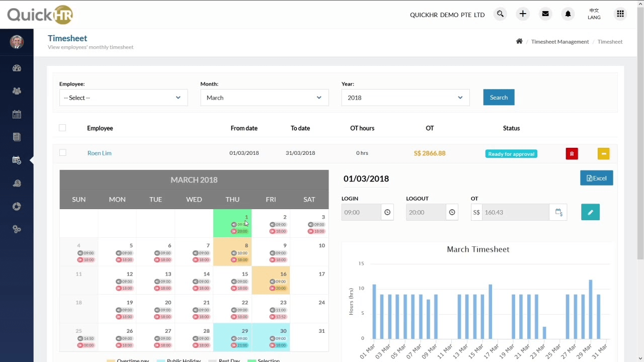This screenshot has width=644, height=362.
Task: Click Timesheet Management breadcrumb
Action: tap(560, 42)
